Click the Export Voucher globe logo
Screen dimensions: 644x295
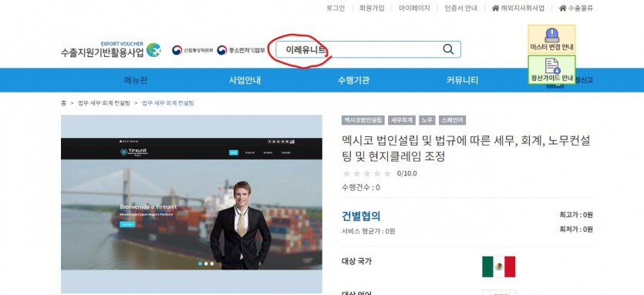click(153, 50)
